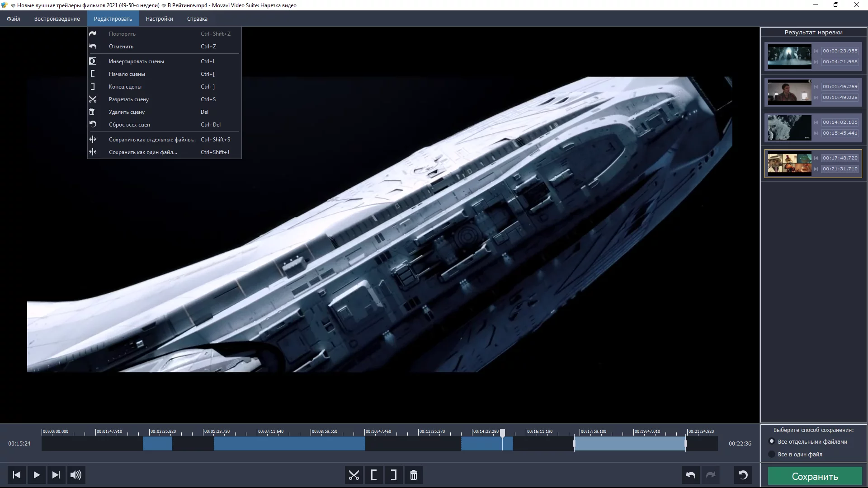868x488 pixels.
Task: Start playback with the play button
Action: click(37, 475)
